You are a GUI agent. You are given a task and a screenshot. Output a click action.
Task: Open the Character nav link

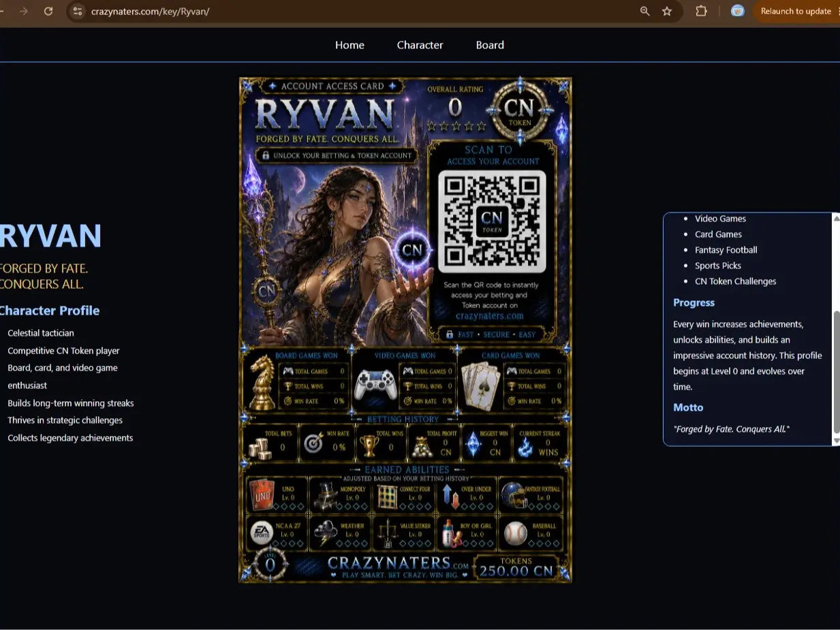420,45
